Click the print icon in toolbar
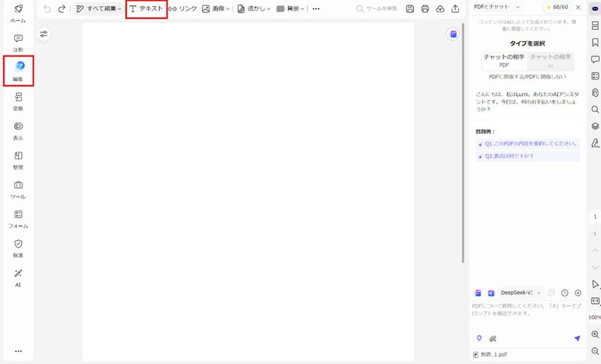The image size is (601, 364). (x=425, y=9)
